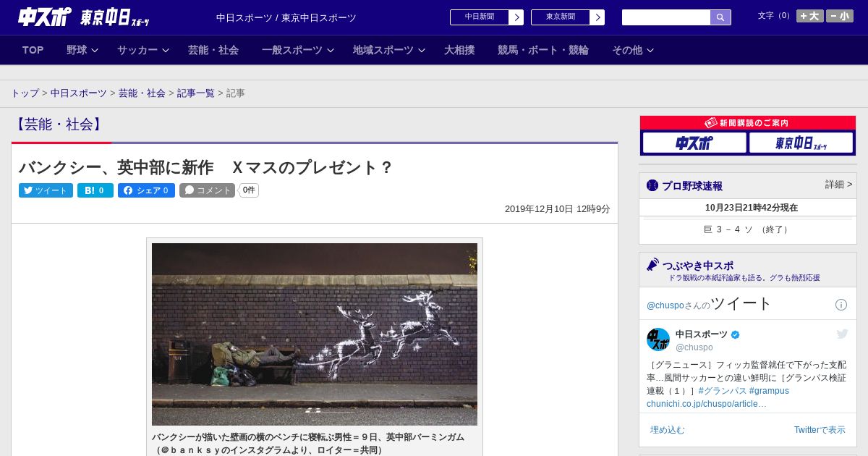Image resolution: width=868 pixels, height=456 pixels.
Task: Click the 巨 3-4 ソ score line
Action: click(747, 229)
